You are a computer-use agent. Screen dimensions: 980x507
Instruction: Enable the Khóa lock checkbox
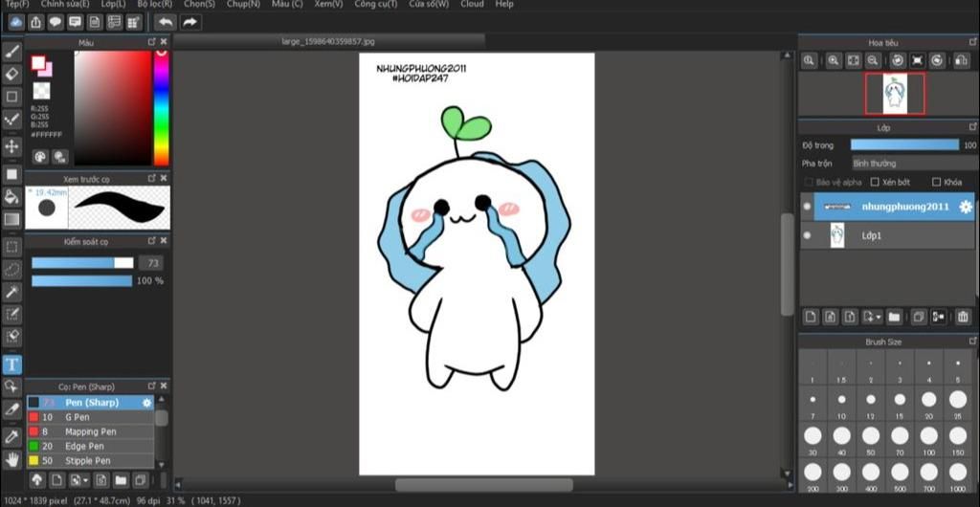coord(936,183)
